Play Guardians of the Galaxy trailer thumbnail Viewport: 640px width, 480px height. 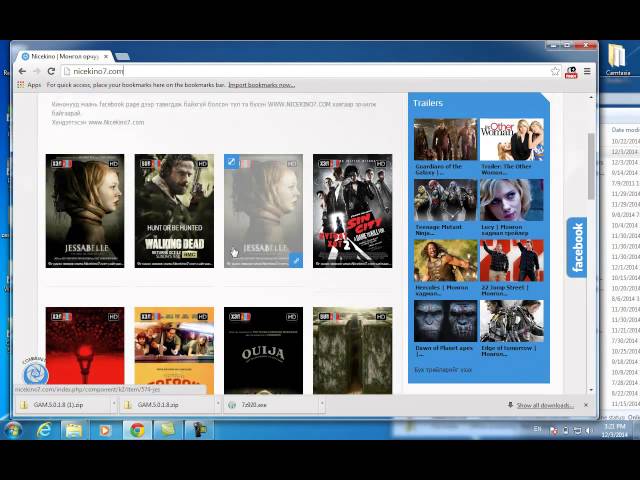(445, 139)
